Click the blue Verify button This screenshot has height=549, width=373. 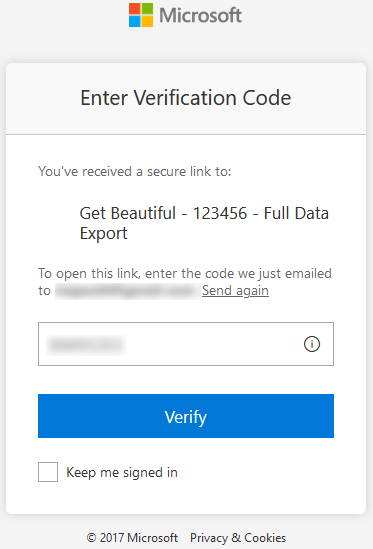coord(186,416)
